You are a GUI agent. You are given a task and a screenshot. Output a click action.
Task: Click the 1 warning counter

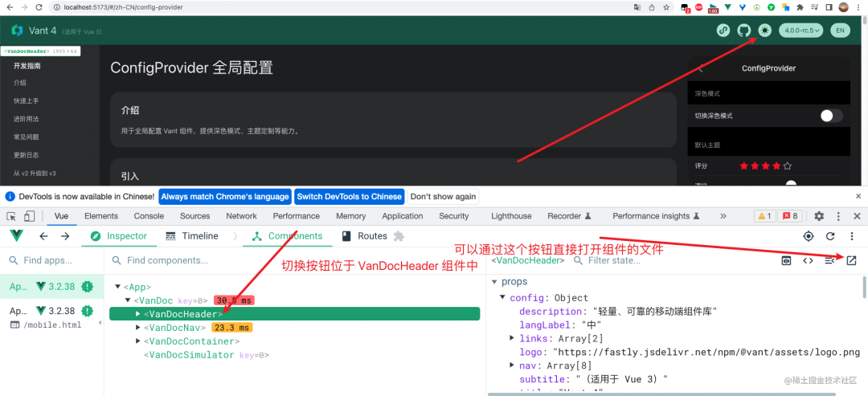click(x=765, y=216)
